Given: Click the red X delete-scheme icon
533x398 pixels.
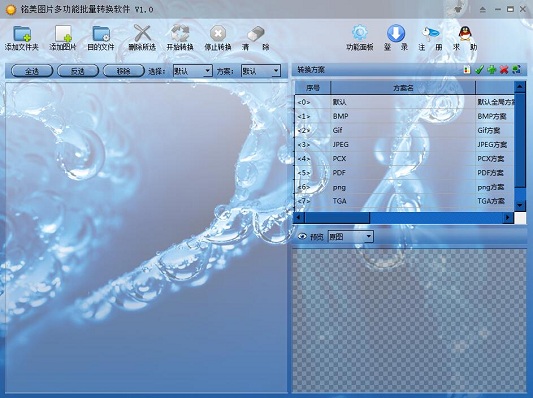Looking at the screenshot, I should [x=504, y=70].
